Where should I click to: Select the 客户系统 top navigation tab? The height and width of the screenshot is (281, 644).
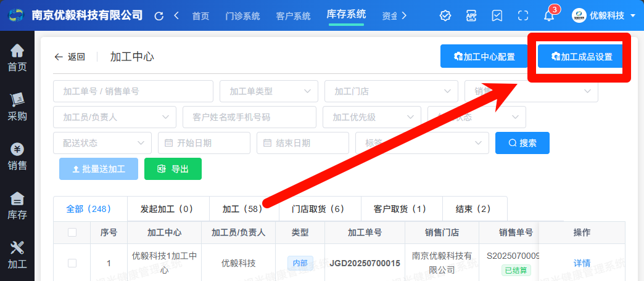point(294,16)
